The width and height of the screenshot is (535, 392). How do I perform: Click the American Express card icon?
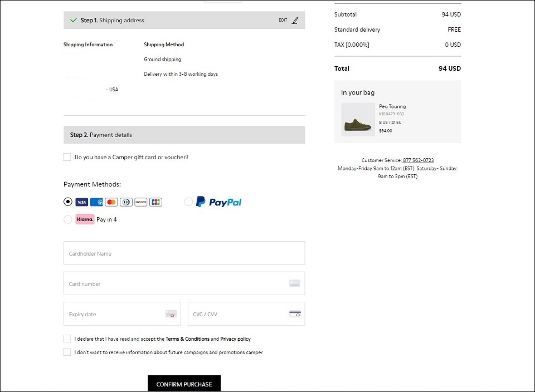(96, 202)
